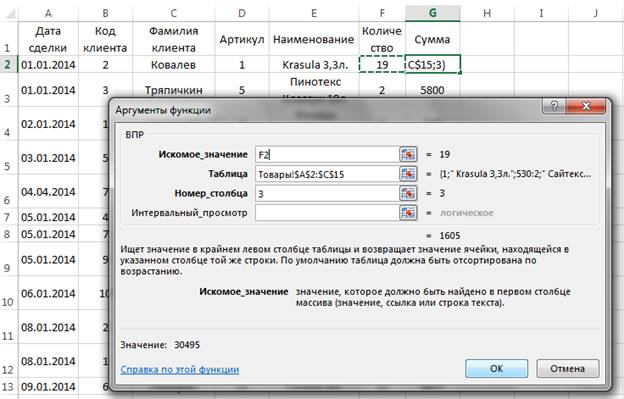
Task: Select column I header
Action: (541, 14)
